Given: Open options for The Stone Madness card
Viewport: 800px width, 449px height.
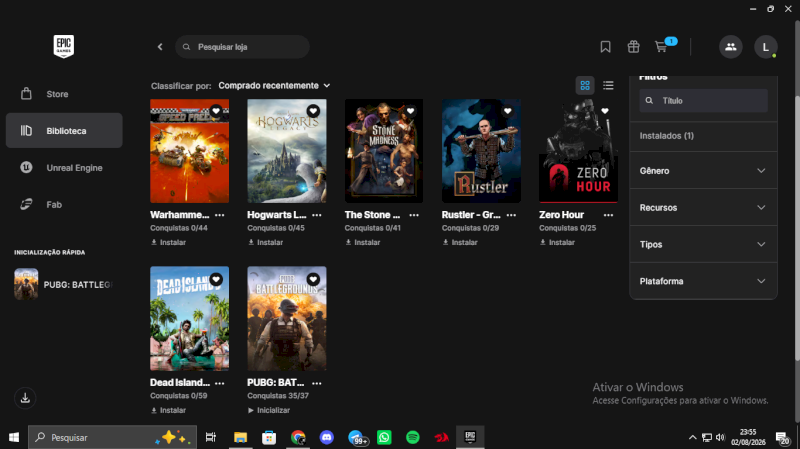Looking at the screenshot, I should coord(414,215).
